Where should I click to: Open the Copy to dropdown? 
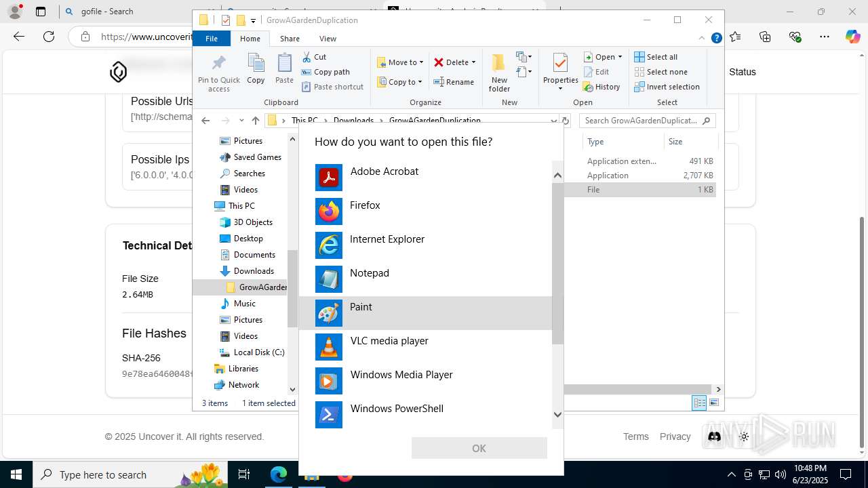tap(399, 82)
